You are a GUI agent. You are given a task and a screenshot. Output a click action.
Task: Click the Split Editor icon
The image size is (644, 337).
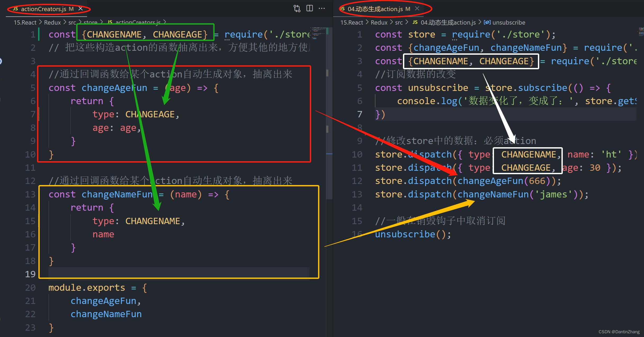(x=309, y=8)
